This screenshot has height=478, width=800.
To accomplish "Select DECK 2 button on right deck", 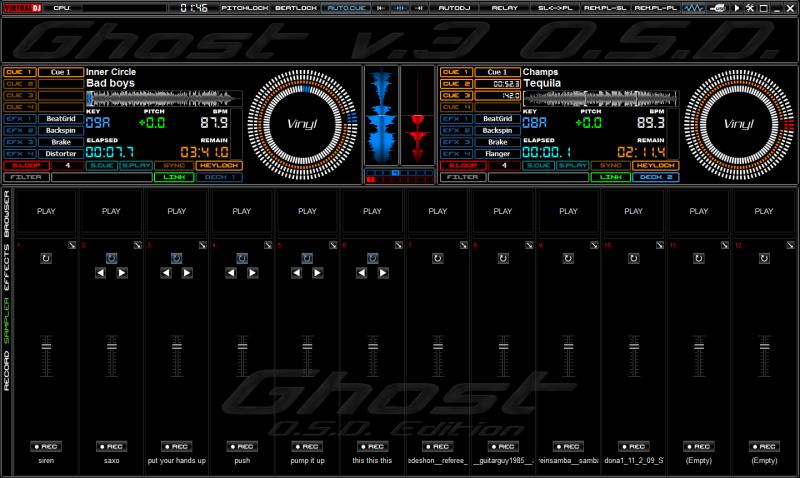I will pyautogui.click(x=656, y=177).
